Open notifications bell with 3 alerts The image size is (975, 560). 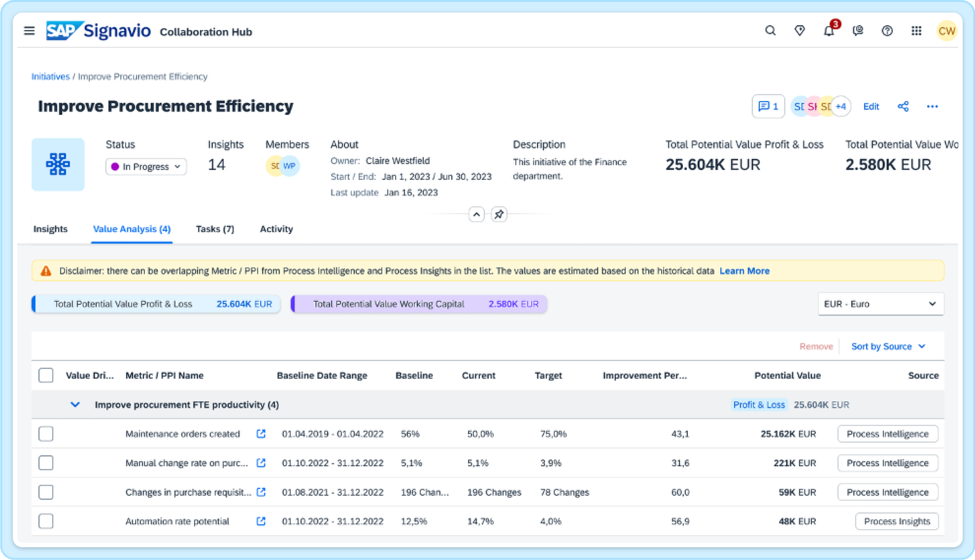point(829,31)
